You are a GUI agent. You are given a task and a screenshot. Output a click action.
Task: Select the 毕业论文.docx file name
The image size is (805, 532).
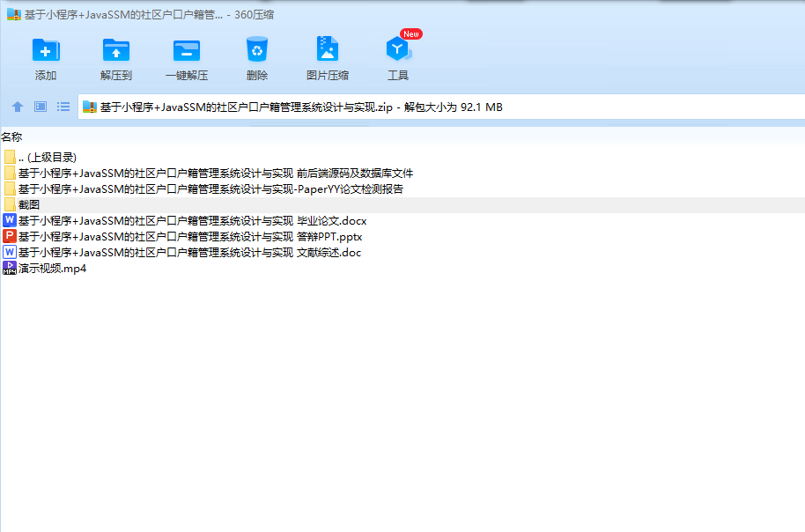(x=193, y=221)
